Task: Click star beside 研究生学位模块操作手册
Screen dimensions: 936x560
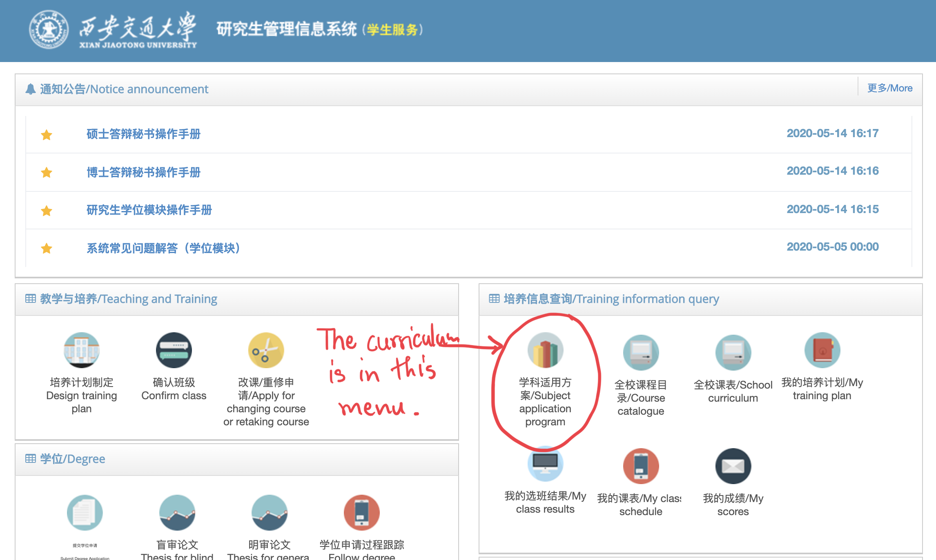Action: pos(47,210)
